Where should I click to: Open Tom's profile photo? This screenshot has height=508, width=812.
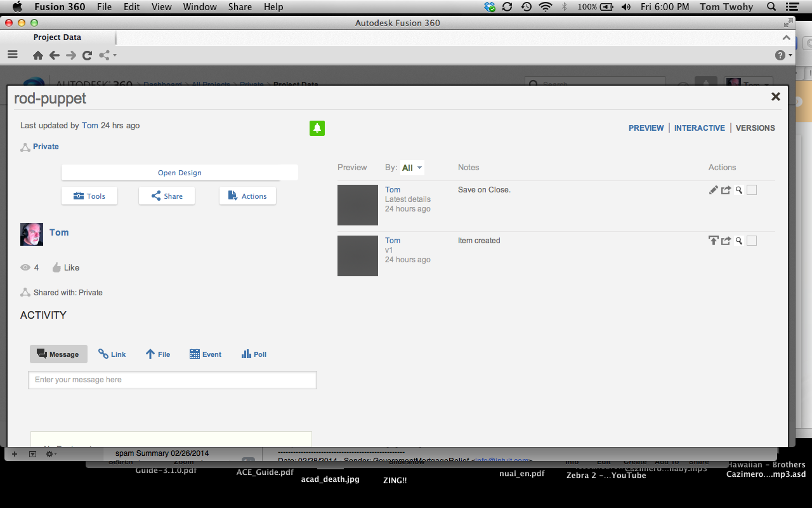pos(32,234)
